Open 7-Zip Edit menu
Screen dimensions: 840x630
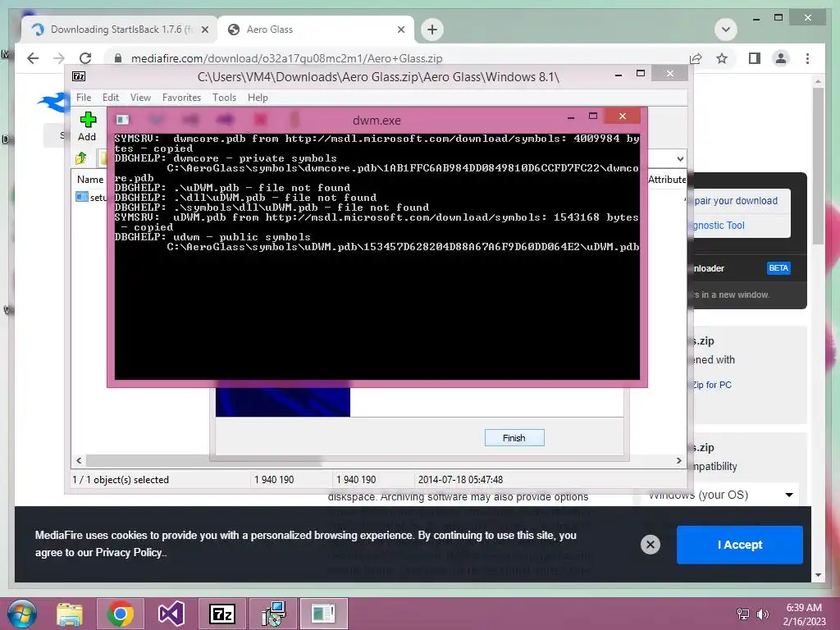111,98
